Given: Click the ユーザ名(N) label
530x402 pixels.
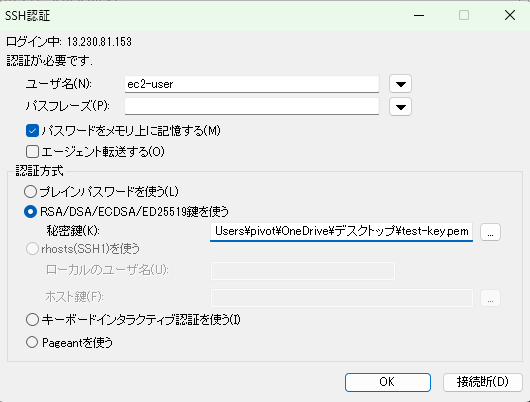Looking at the screenshot, I should (x=59, y=84).
